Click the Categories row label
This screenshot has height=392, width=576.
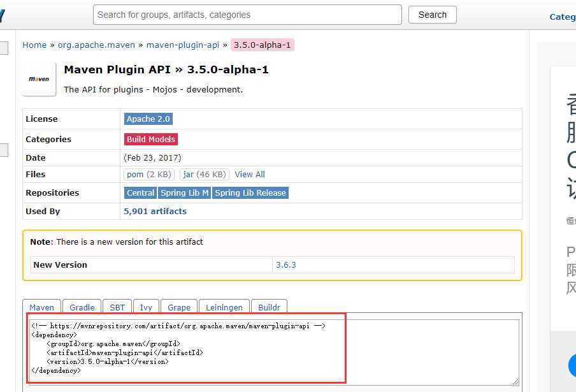[48, 139]
